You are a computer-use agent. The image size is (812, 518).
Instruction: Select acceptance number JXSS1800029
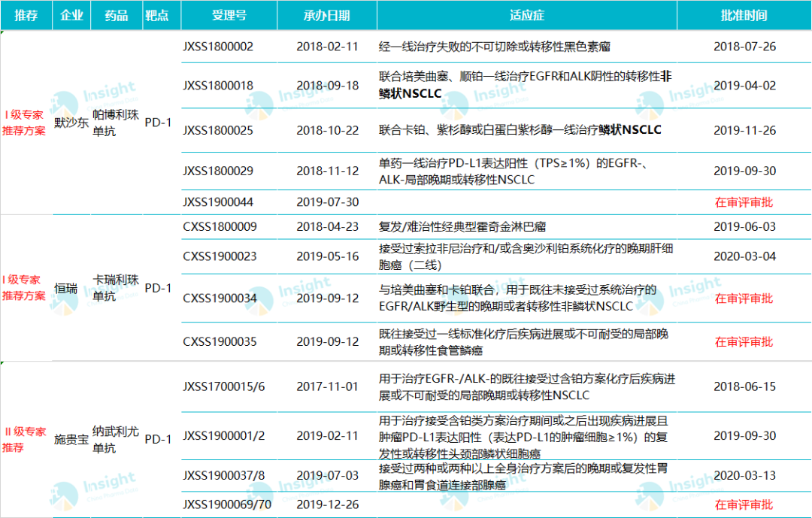tap(218, 171)
